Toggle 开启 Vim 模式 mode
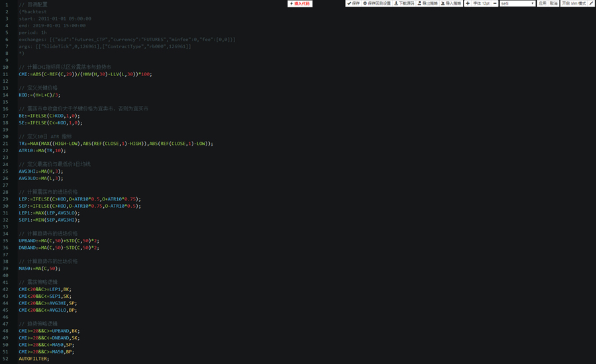 tap(573, 4)
